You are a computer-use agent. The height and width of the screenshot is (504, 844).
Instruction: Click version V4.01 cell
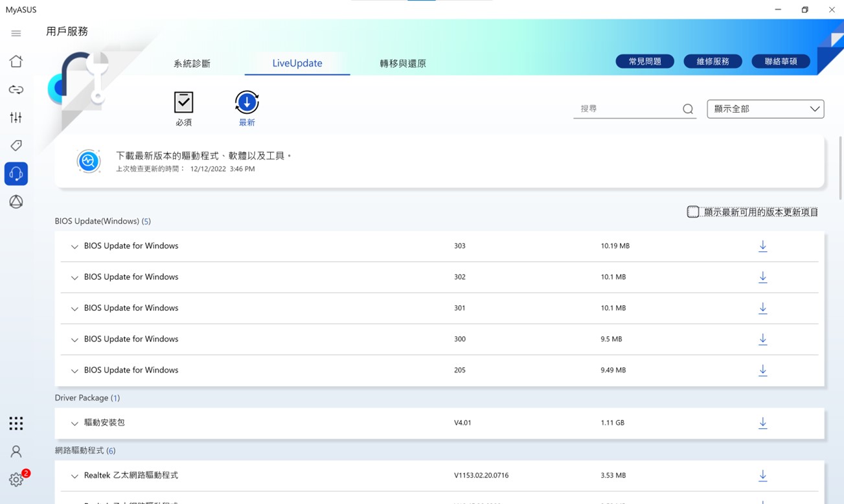point(462,423)
